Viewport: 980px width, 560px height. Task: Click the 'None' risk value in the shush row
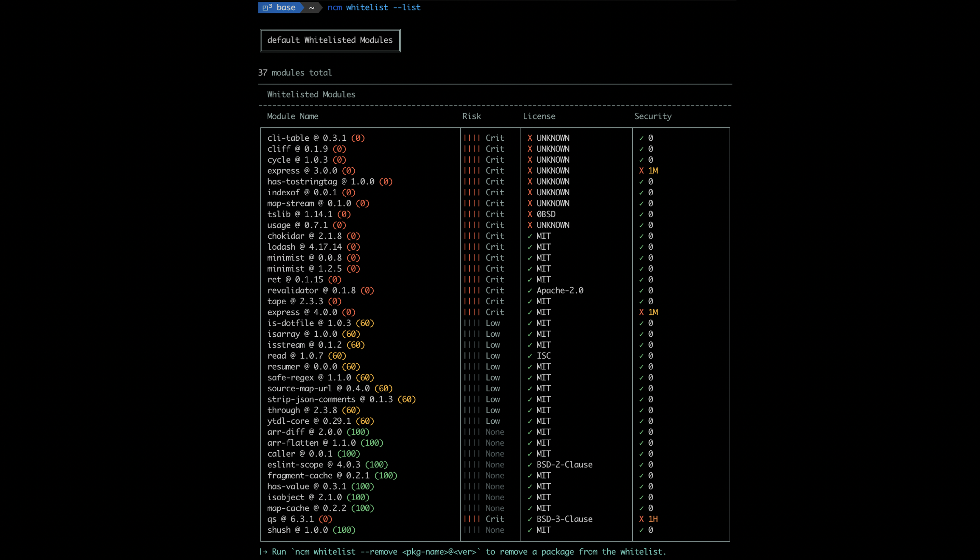495,530
